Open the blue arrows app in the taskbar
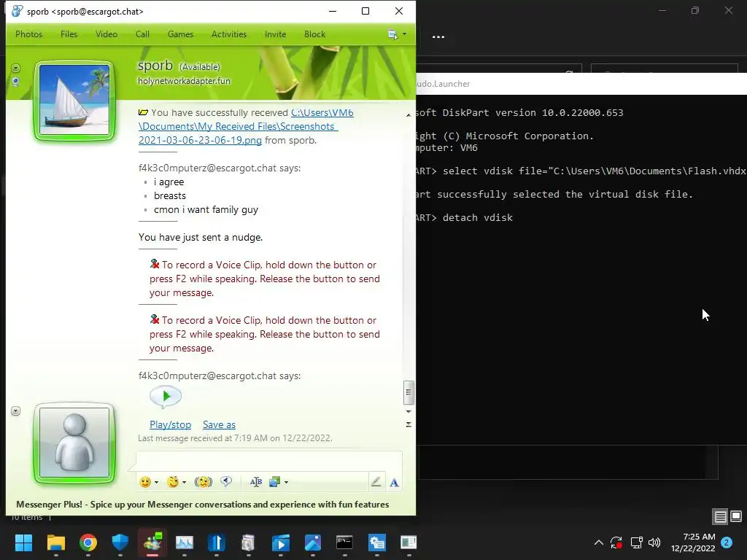The height and width of the screenshot is (560, 747). pyautogui.click(x=216, y=542)
